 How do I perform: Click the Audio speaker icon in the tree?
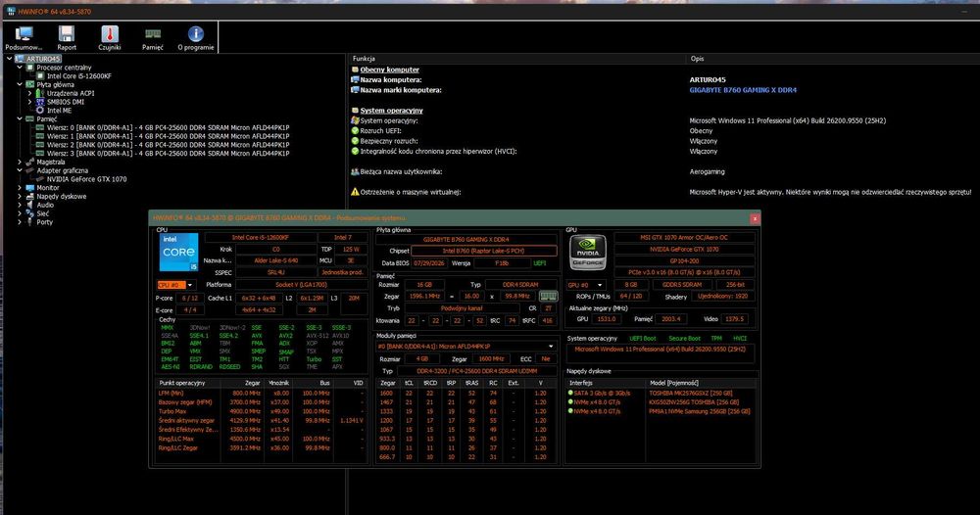(29, 205)
